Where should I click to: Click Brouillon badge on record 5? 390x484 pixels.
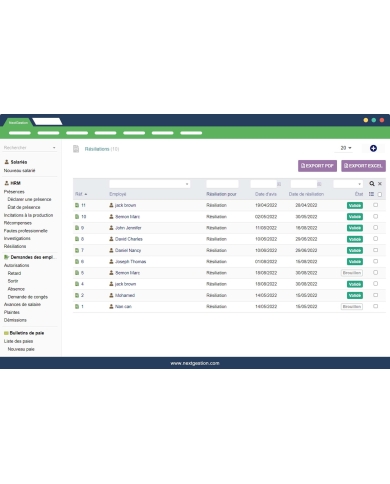pos(352,273)
